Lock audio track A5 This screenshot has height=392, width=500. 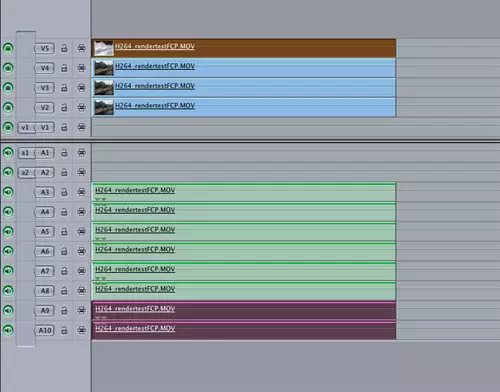tap(64, 231)
